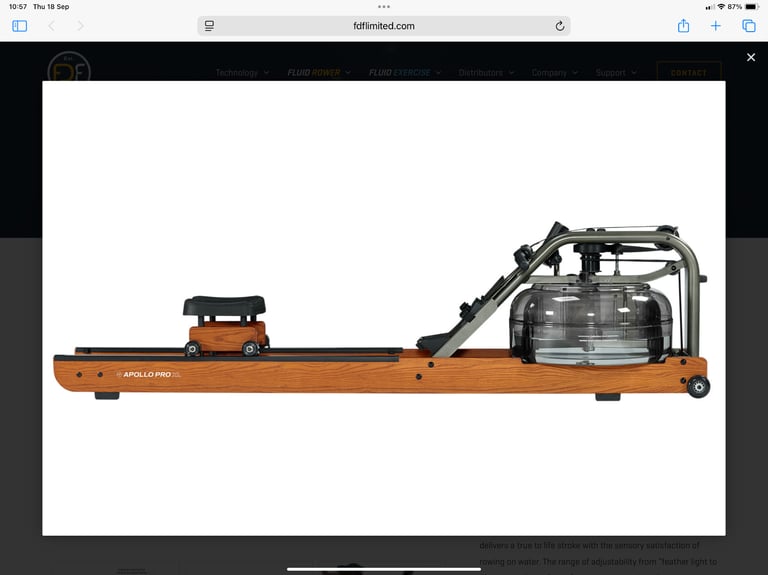Expand the Fluid Exercise menu
Viewport: 768px width, 575px height.
point(405,72)
